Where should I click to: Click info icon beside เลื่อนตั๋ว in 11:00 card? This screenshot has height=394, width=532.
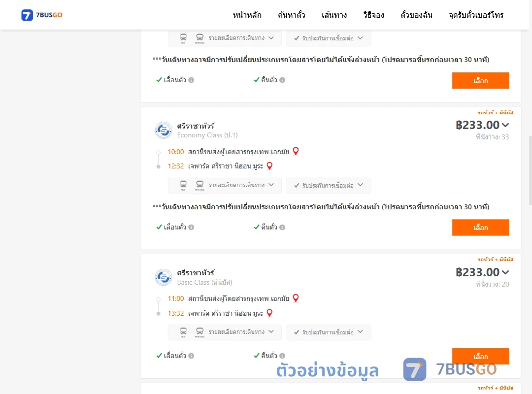191,356
